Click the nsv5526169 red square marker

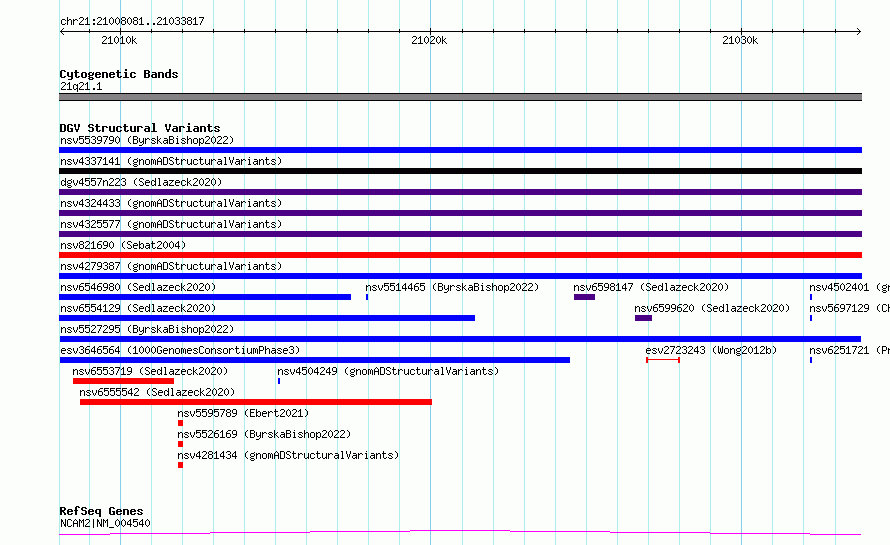click(x=180, y=444)
